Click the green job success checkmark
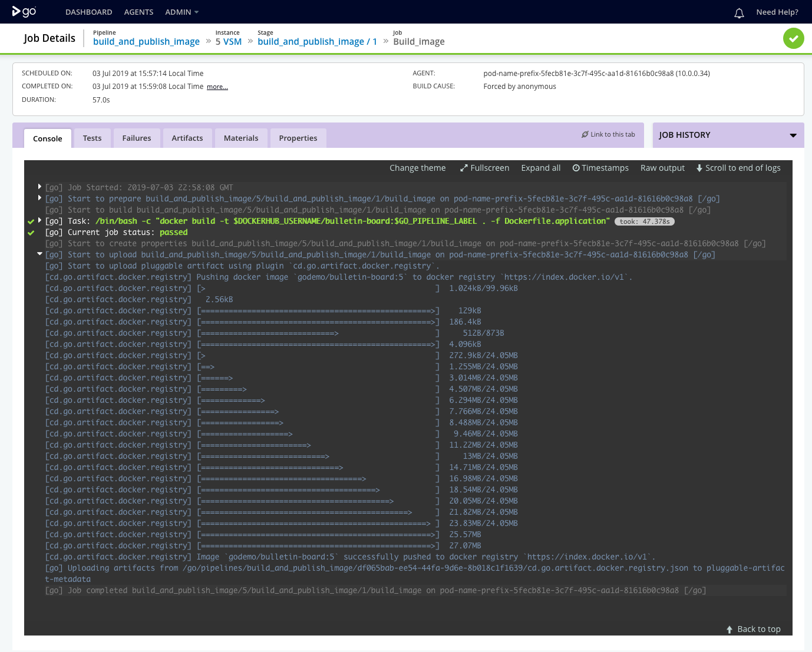Screen dimensions: 812x652 click(793, 38)
